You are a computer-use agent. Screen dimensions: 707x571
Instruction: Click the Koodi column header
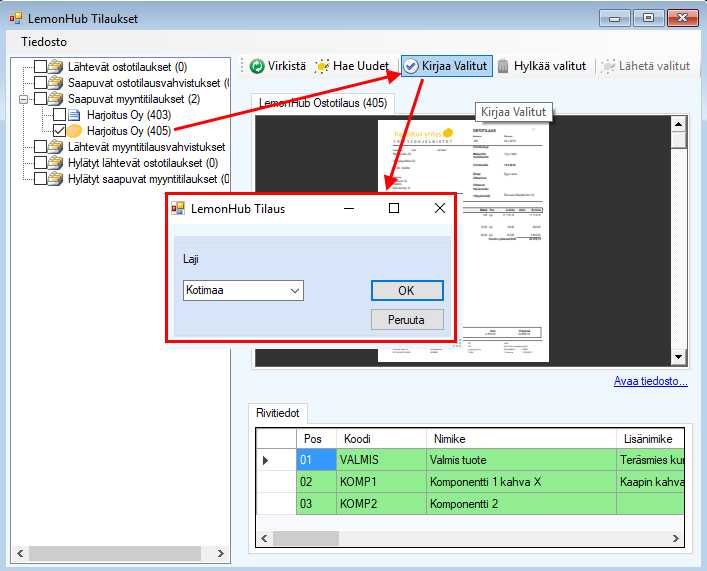381,439
